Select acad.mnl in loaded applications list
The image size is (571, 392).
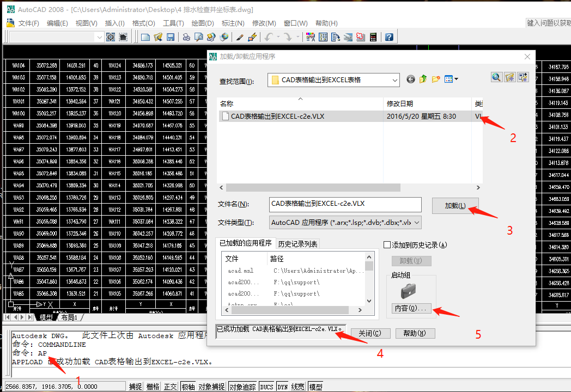click(x=240, y=271)
